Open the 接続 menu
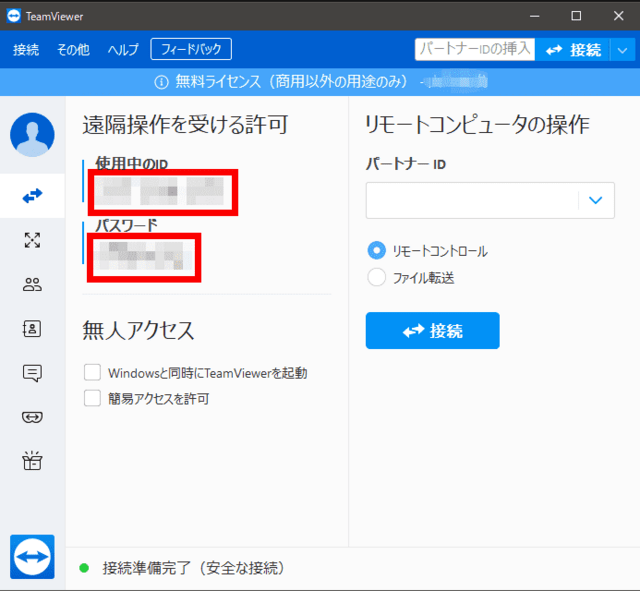Viewport: 640px width, 591px height. pos(26,50)
